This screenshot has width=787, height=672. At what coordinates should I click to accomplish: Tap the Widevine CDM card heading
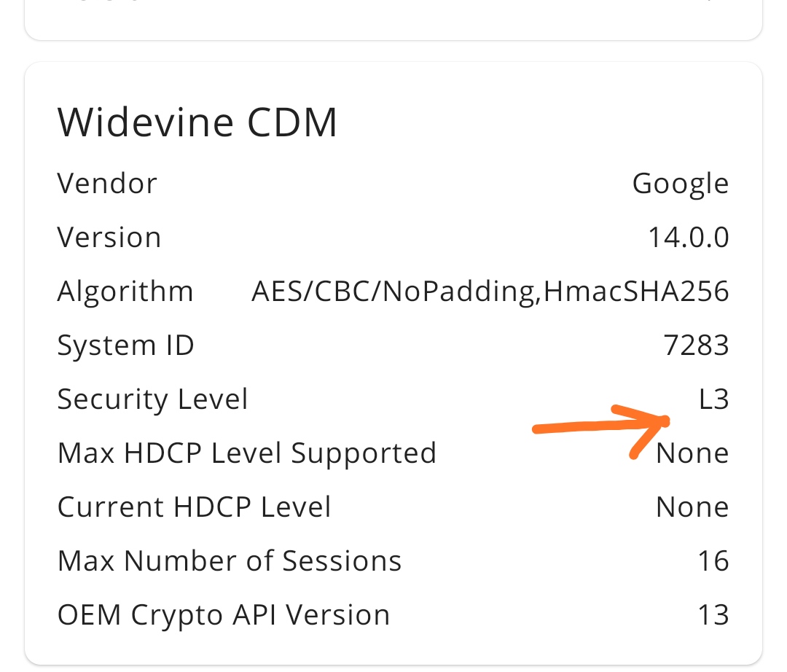197,122
